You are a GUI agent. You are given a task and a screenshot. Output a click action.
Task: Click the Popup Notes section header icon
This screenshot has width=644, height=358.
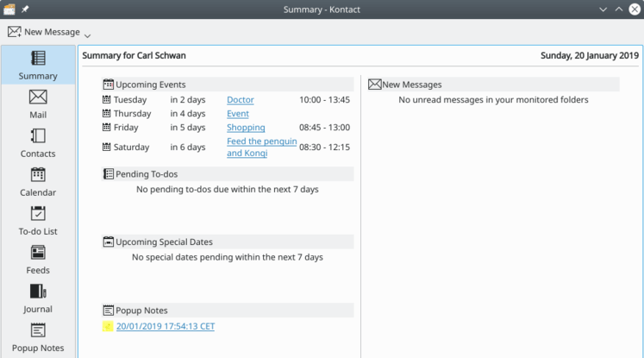pos(108,311)
